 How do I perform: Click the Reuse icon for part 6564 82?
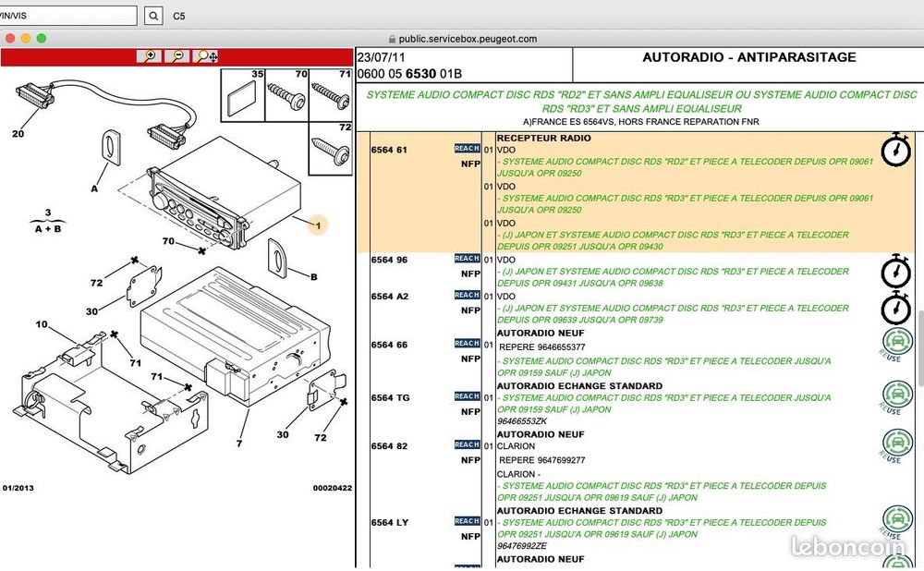(x=896, y=445)
